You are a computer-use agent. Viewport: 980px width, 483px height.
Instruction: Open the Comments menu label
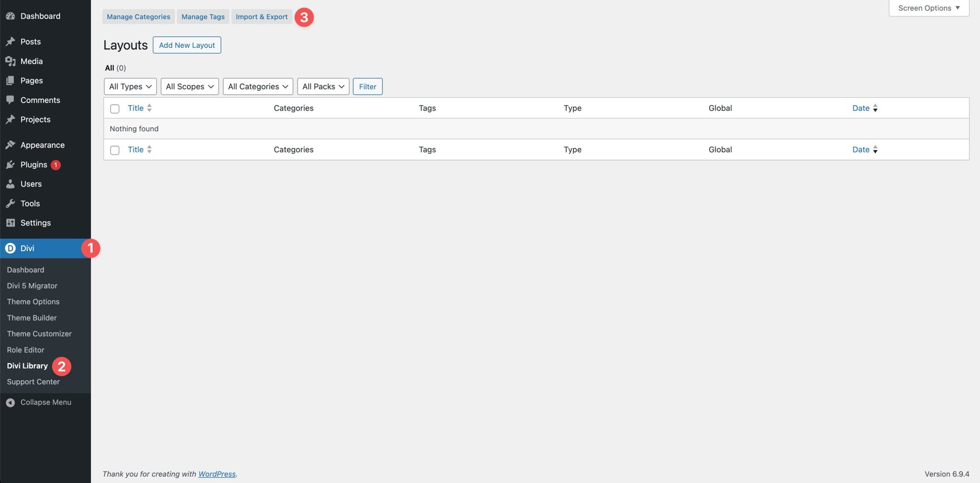click(x=40, y=100)
